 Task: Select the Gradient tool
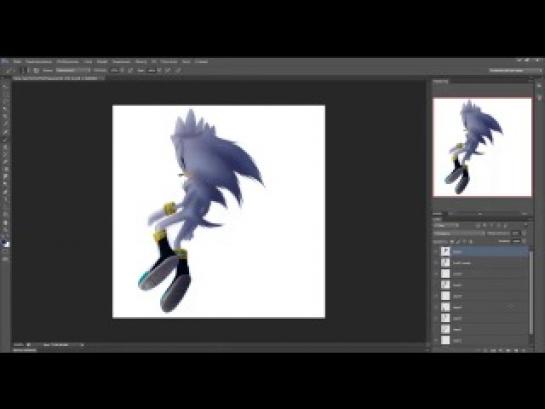[5, 169]
